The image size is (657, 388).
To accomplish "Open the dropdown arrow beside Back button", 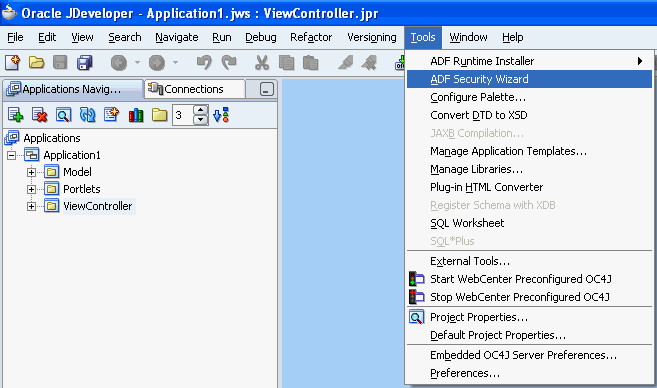I will 137,63.
